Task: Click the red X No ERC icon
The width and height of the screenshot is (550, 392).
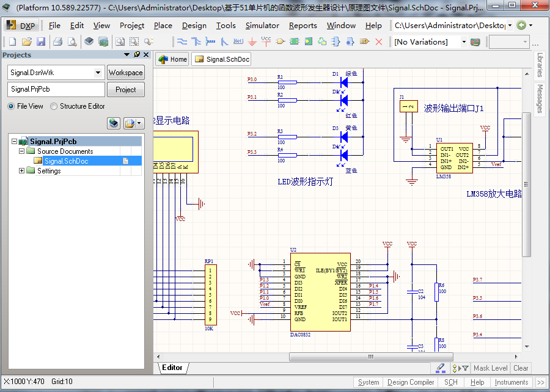Action: pyautogui.click(x=379, y=42)
